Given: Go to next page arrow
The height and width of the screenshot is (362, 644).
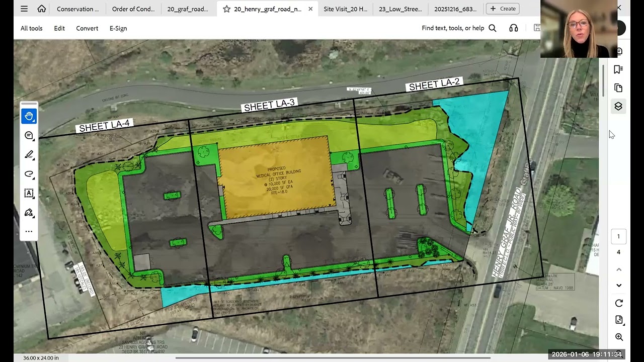Looking at the screenshot, I should (619, 285).
